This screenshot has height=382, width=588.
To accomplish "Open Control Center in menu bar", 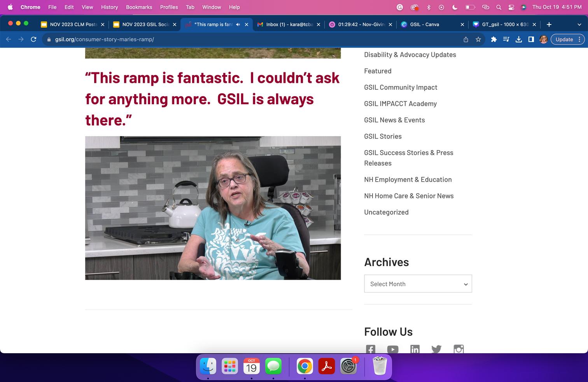I will pyautogui.click(x=511, y=7).
